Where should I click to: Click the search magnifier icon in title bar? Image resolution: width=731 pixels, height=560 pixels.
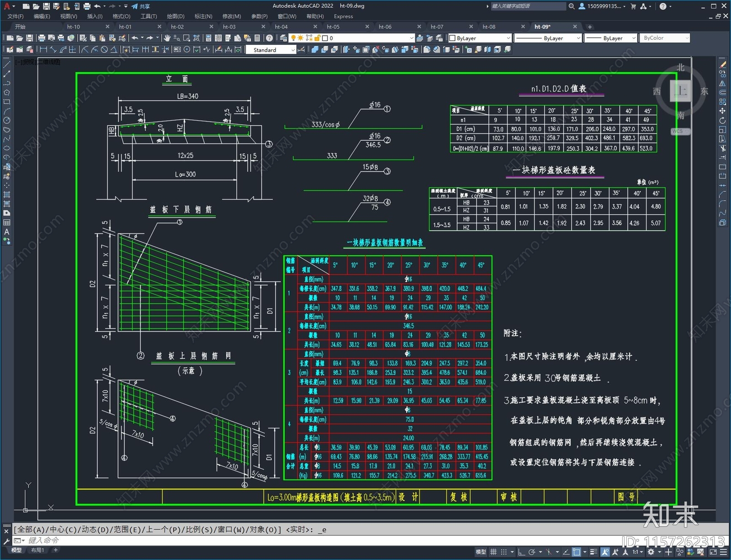(x=572, y=6)
